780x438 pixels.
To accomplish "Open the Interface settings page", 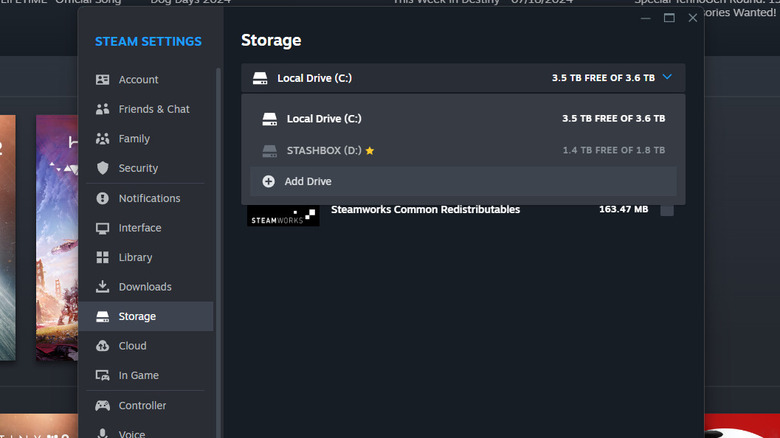I will [x=139, y=228].
